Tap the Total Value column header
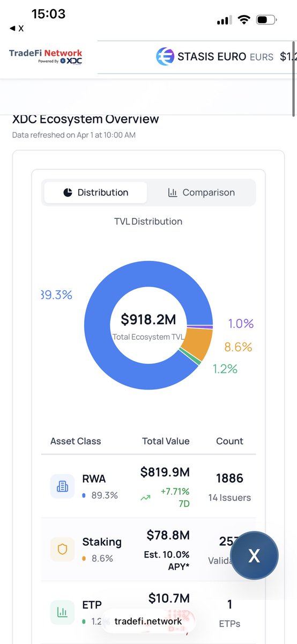The image size is (297, 644). (x=166, y=441)
